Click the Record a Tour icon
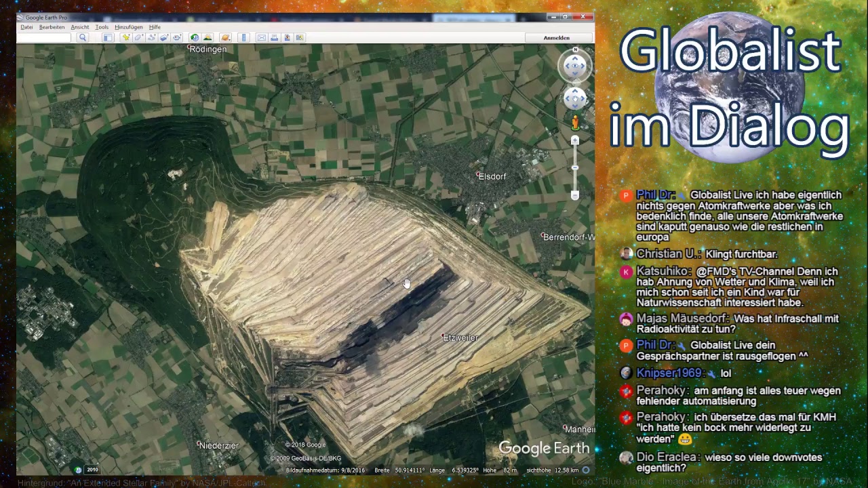This screenshot has width=868, height=488. (x=177, y=37)
